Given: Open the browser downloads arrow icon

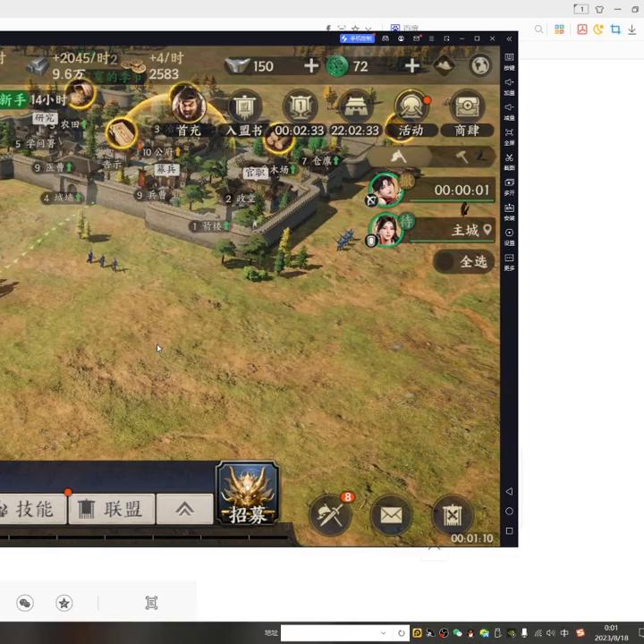Looking at the screenshot, I should pos(632,30).
